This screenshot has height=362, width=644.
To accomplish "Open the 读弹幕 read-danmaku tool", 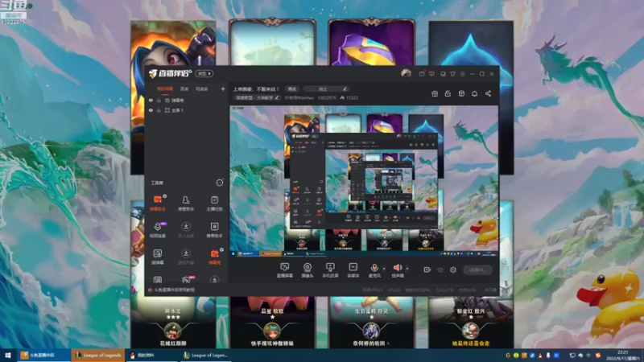I will [157, 257].
